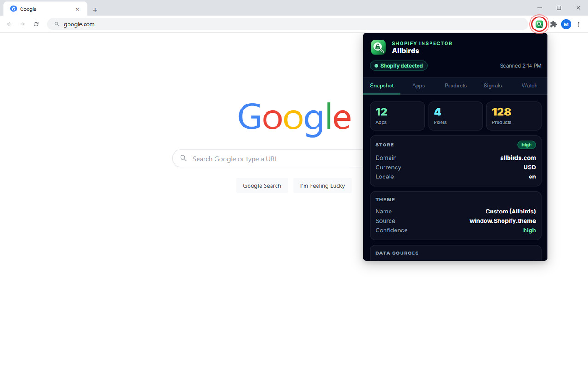The width and height of the screenshot is (588, 368).
Task: Click the Custom (Allbirds) theme name
Action: tap(511, 211)
